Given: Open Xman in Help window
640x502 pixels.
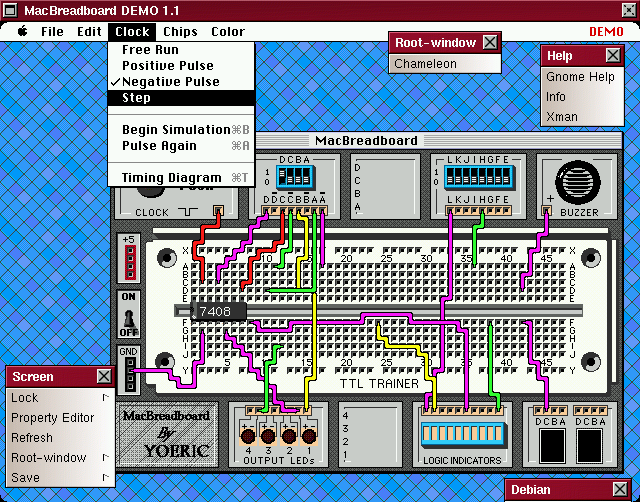Looking at the screenshot, I should coord(582,117).
